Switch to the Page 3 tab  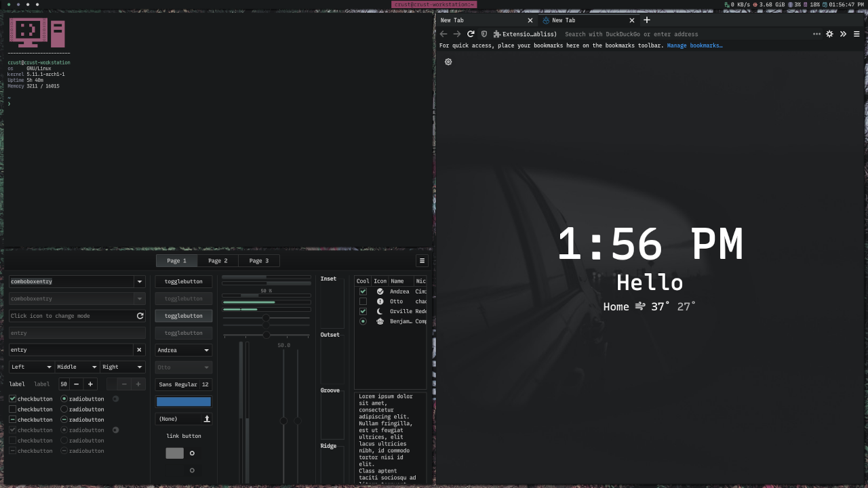(258, 261)
